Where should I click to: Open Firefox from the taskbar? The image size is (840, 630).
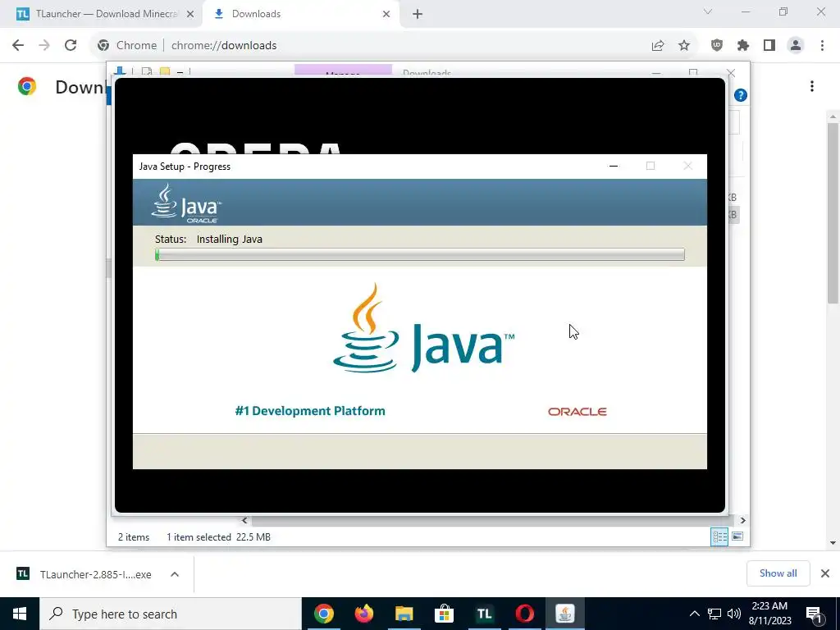point(363,614)
